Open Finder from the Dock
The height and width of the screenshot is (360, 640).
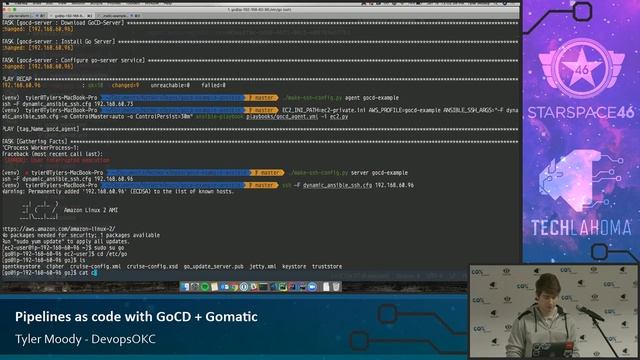point(185,287)
